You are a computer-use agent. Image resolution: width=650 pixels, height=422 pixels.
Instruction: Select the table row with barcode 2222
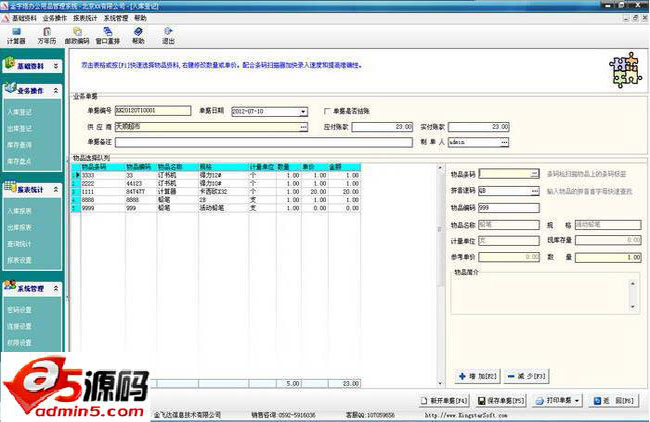(216, 184)
